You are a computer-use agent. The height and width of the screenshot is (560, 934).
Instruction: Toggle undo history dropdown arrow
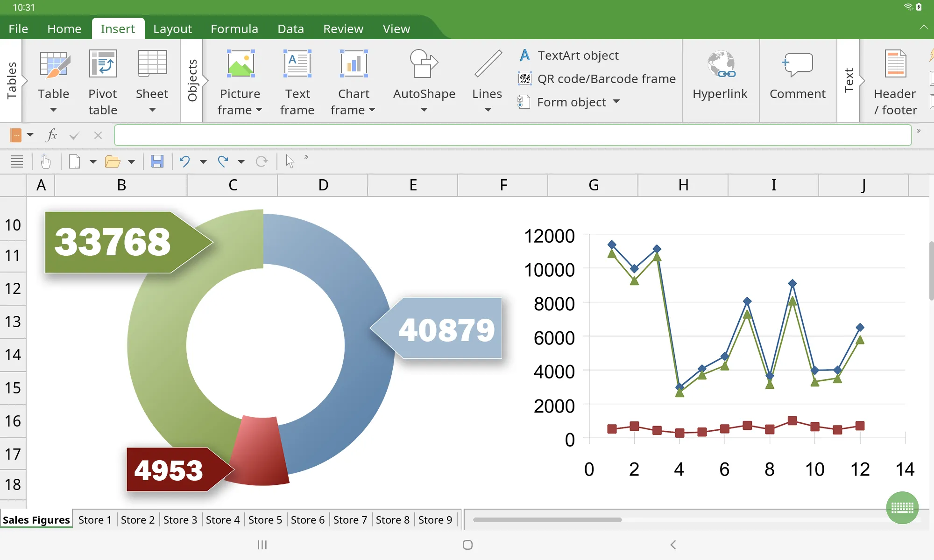[203, 161]
